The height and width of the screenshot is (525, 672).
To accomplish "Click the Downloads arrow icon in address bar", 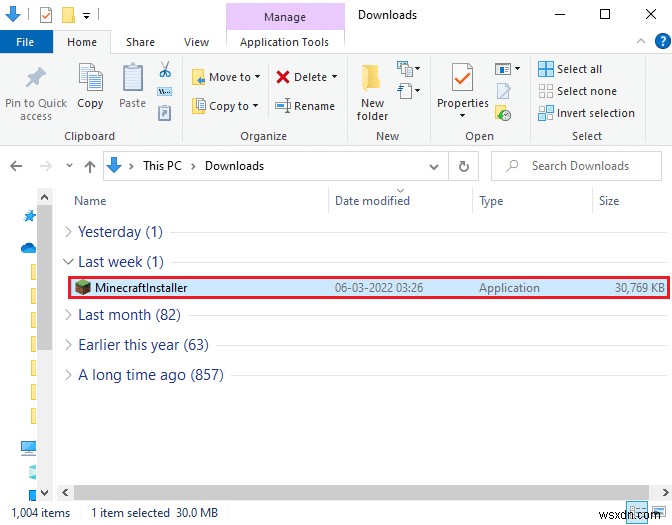I will click(x=114, y=165).
